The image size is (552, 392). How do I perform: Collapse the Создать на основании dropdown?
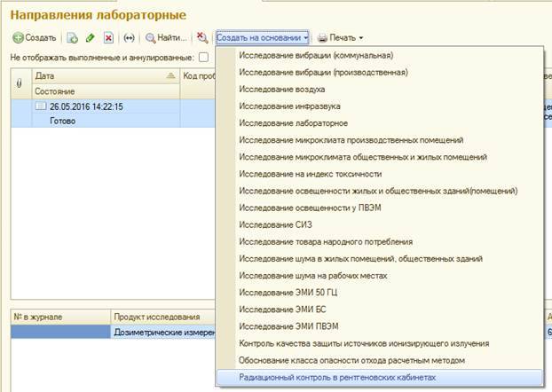coord(262,38)
